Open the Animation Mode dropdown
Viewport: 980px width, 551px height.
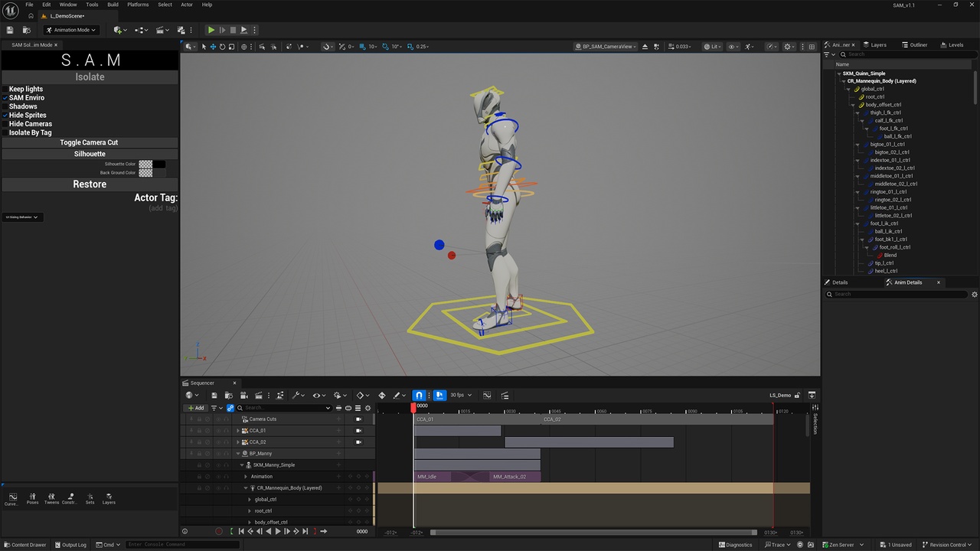71,30
